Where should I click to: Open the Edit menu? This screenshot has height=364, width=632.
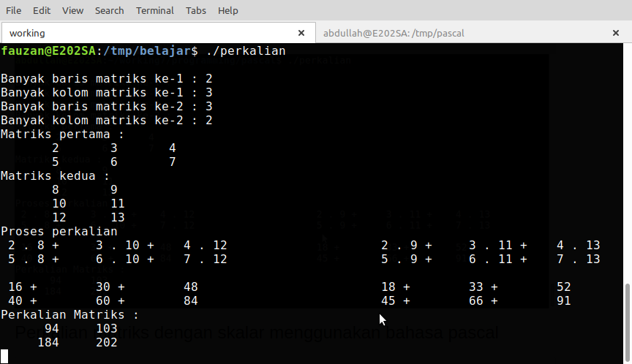42,10
